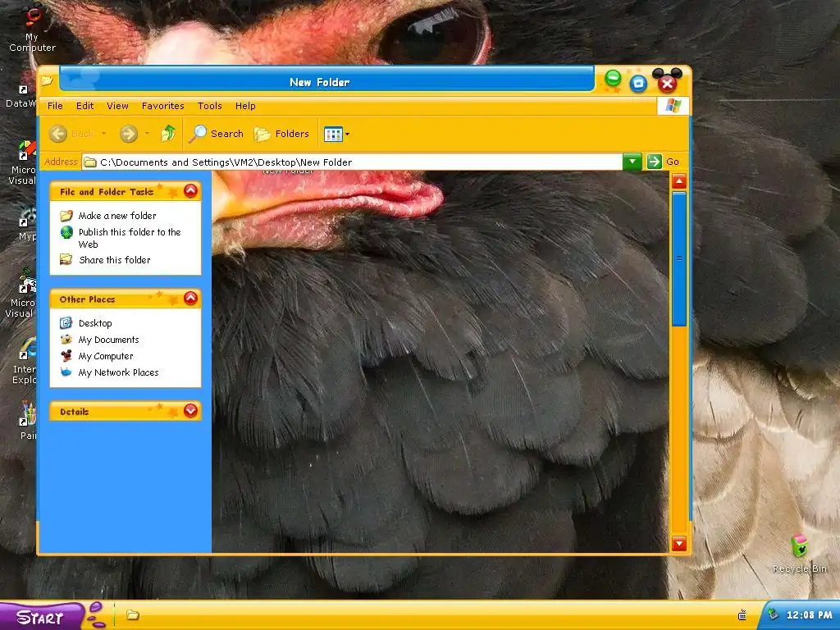Open the Favorites menu

[163, 106]
